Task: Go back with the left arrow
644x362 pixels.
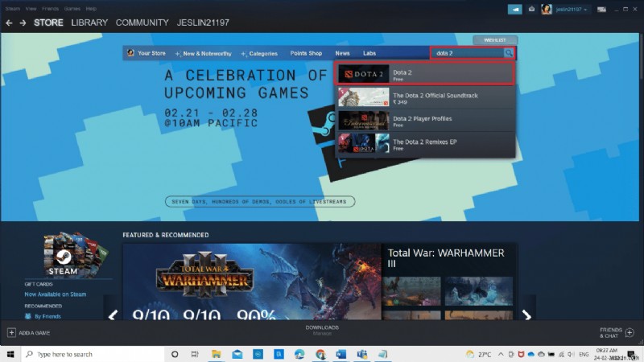Action: point(9,23)
